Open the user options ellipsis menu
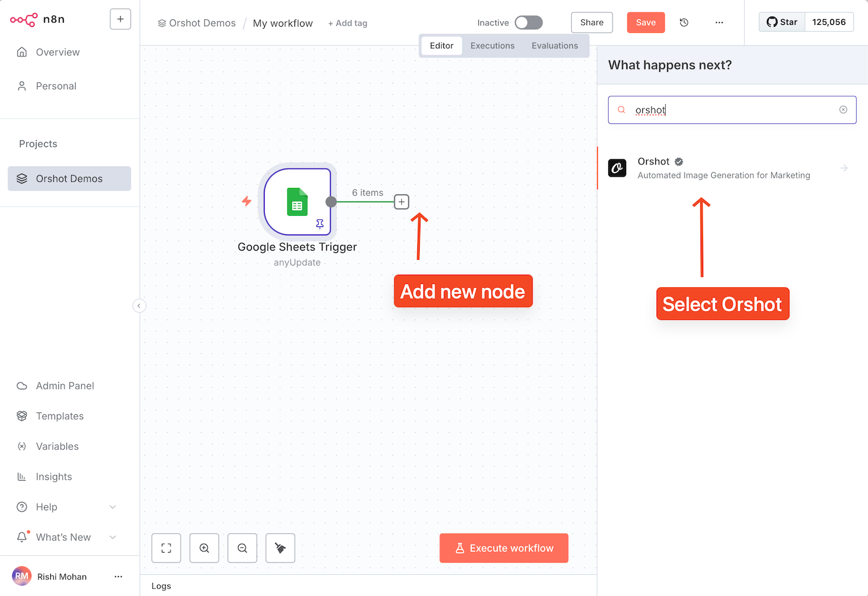This screenshot has width=868, height=596. pos(118,577)
